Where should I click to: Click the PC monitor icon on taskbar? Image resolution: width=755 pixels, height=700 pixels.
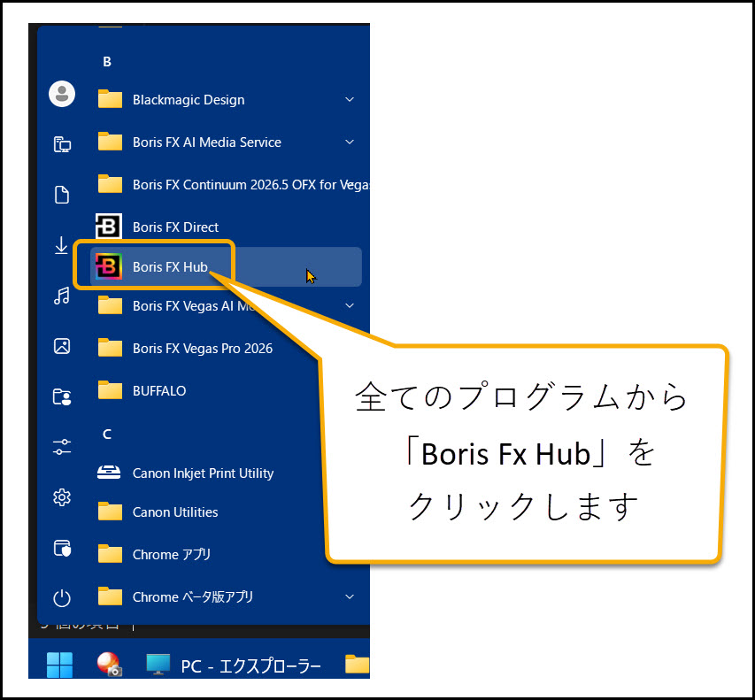(x=158, y=665)
